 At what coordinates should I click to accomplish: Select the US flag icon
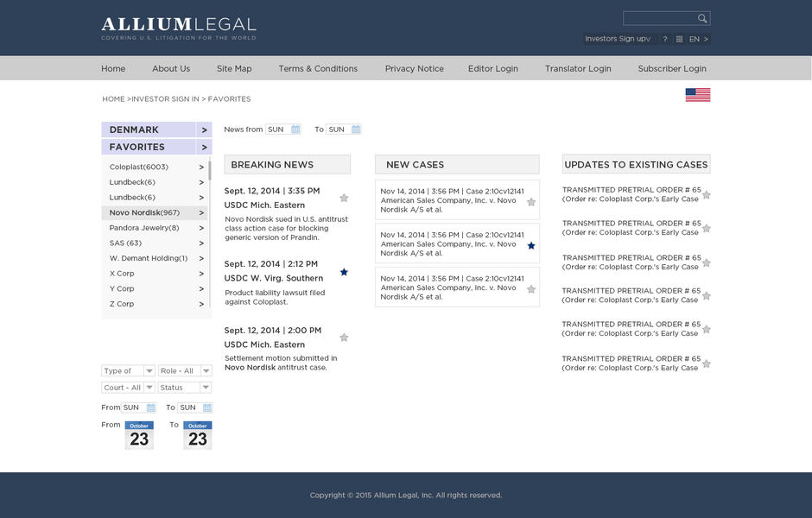698,95
